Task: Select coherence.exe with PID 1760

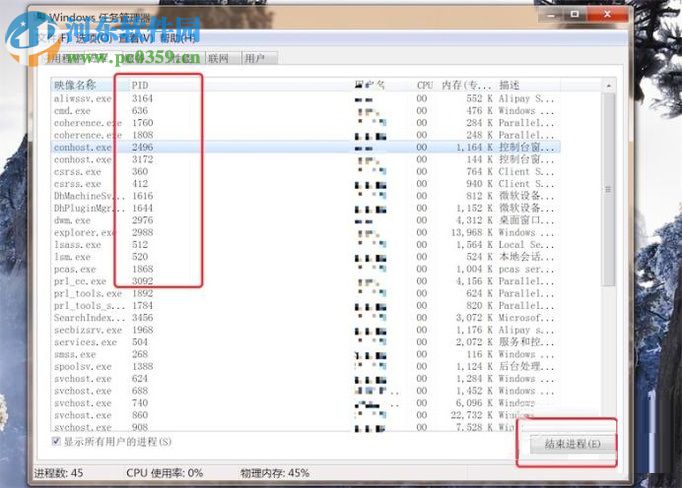Action: pos(305,123)
